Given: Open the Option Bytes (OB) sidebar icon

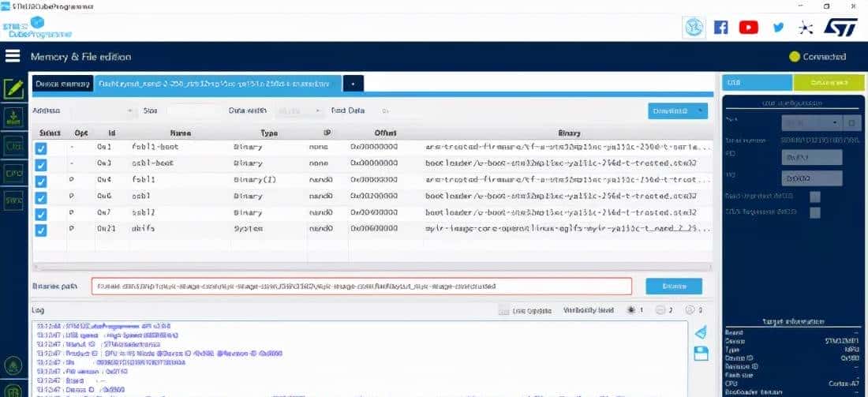Looking at the screenshot, I should click(13, 146).
